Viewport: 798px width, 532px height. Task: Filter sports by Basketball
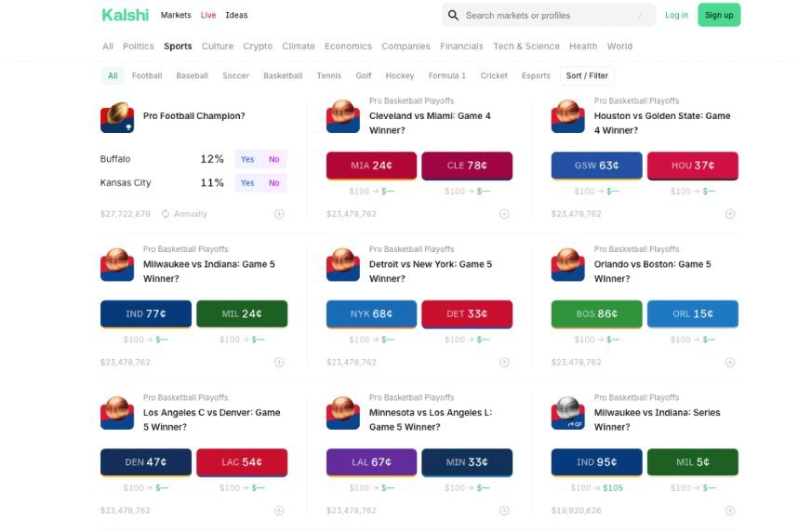tap(283, 75)
